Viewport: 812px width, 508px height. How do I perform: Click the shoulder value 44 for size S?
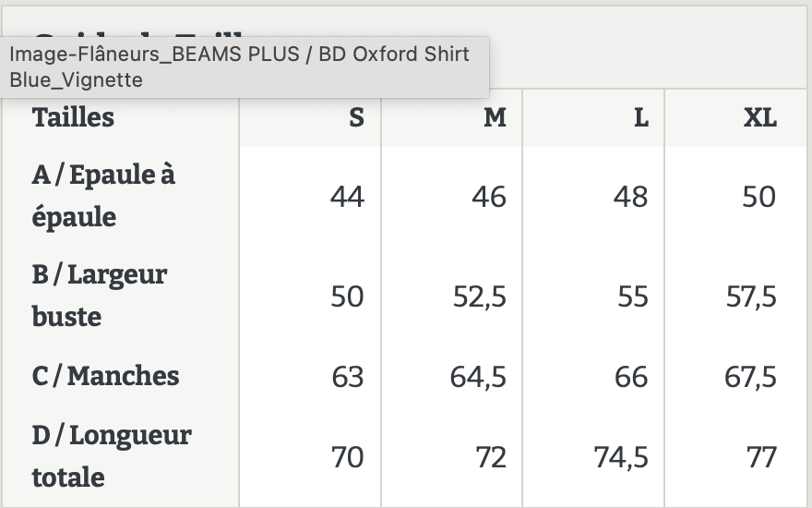click(x=348, y=197)
